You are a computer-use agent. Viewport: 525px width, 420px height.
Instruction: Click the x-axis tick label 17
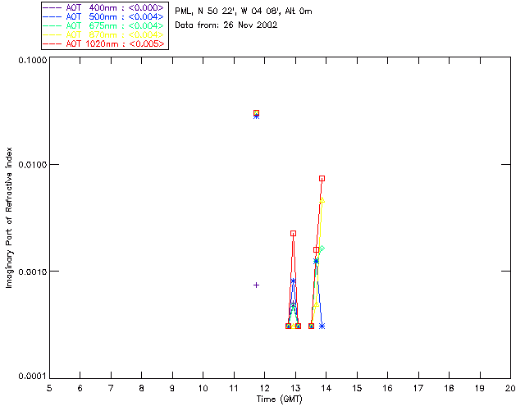click(x=418, y=388)
